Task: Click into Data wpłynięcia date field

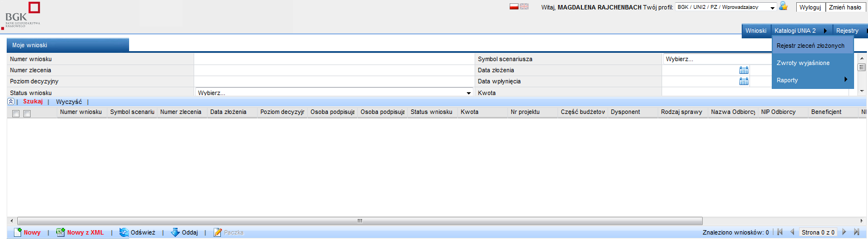Action: (x=701, y=81)
